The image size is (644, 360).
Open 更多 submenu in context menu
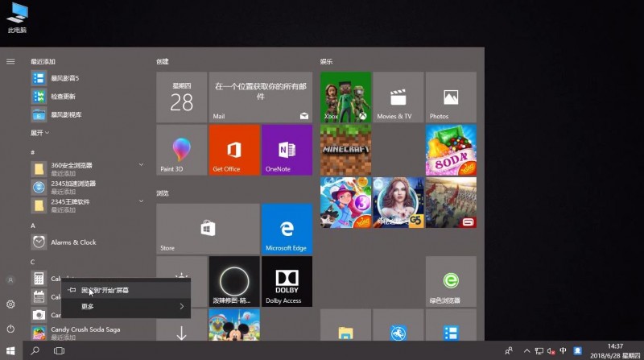(126, 306)
